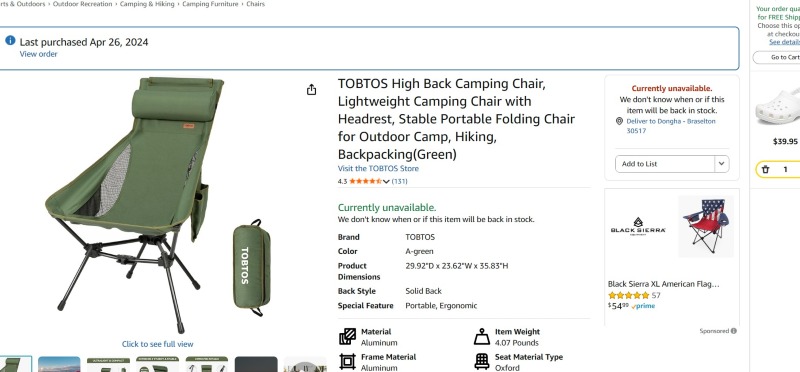Click the View order link
This screenshot has height=372, width=800.
(39, 54)
